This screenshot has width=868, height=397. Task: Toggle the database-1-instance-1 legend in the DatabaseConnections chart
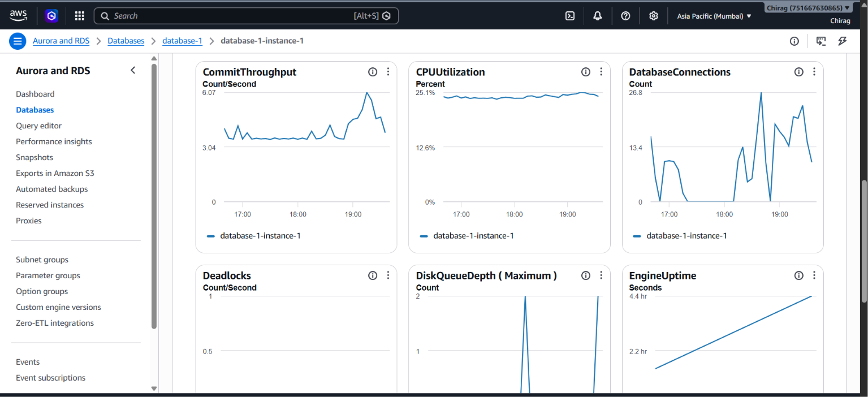tap(680, 236)
